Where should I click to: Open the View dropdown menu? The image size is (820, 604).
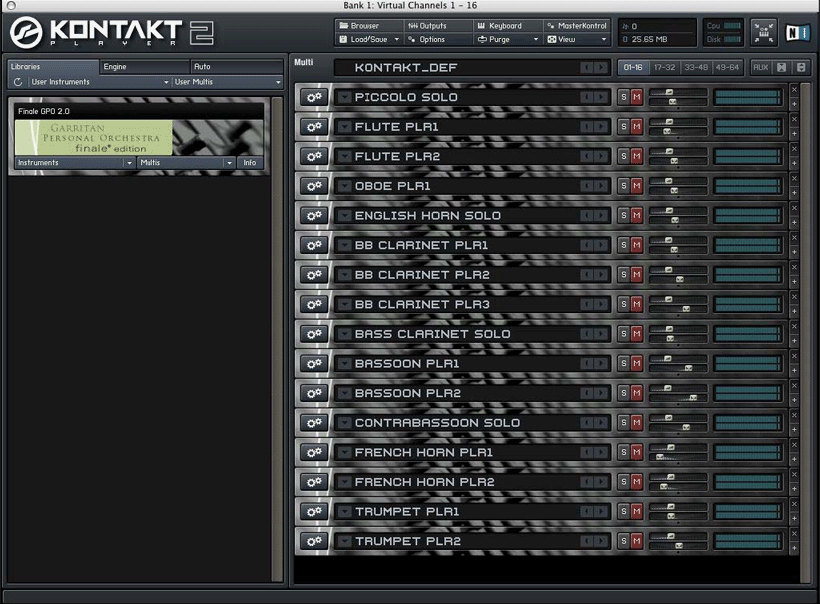click(x=577, y=39)
